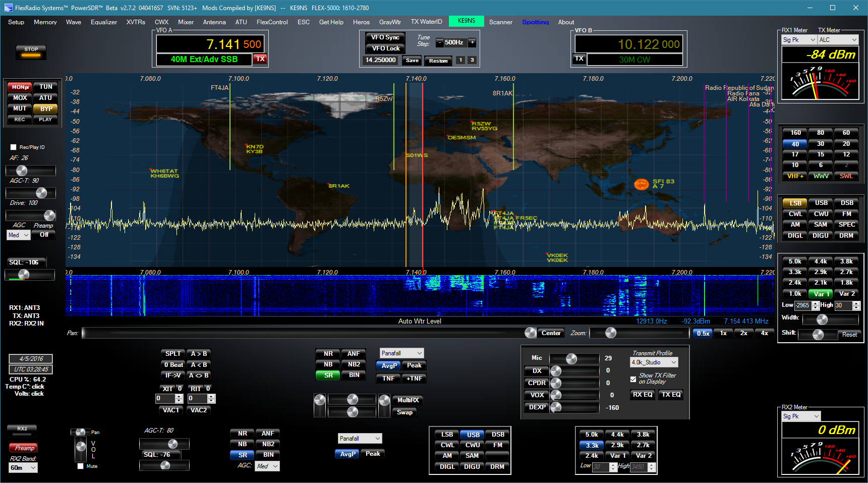Enable the noise reduction NR filter
This screenshot has height=483, width=868.
click(328, 353)
